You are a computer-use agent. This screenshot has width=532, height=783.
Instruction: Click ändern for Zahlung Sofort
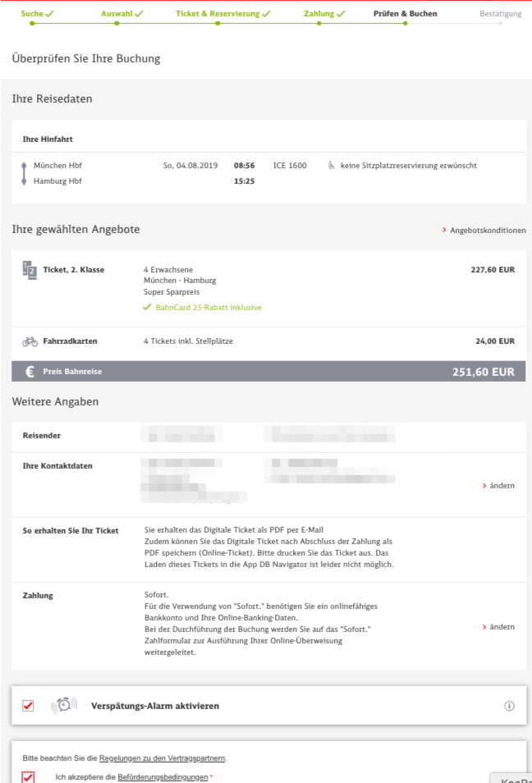tap(498, 627)
